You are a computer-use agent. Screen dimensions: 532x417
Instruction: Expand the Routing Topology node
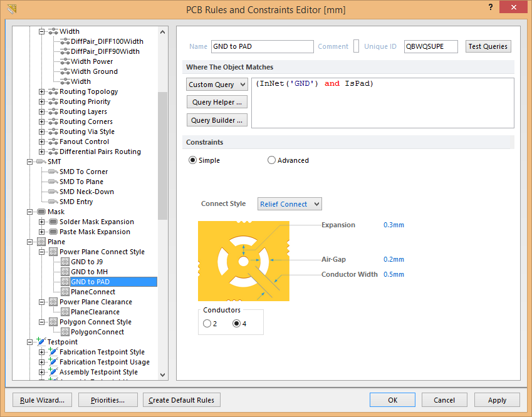pyautogui.click(x=41, y=91)
